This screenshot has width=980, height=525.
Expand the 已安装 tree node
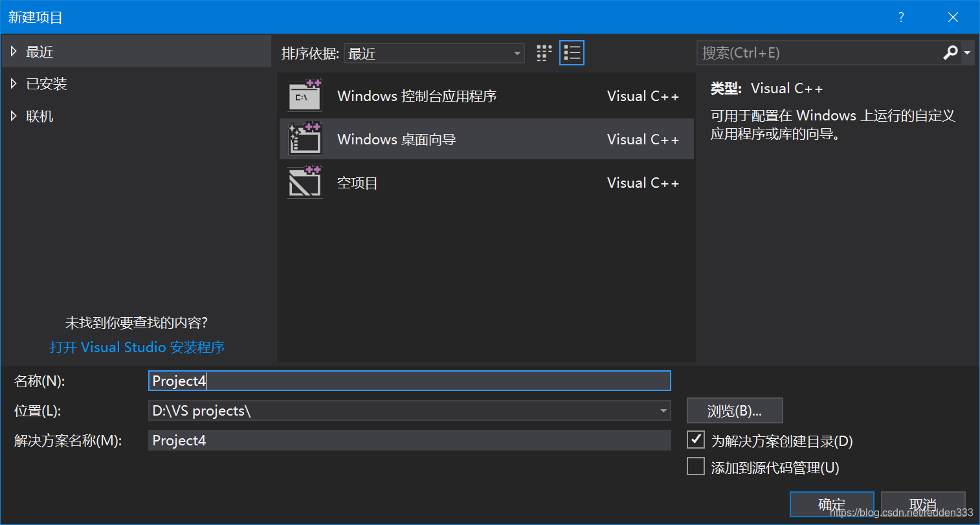[x=14, y=84]
